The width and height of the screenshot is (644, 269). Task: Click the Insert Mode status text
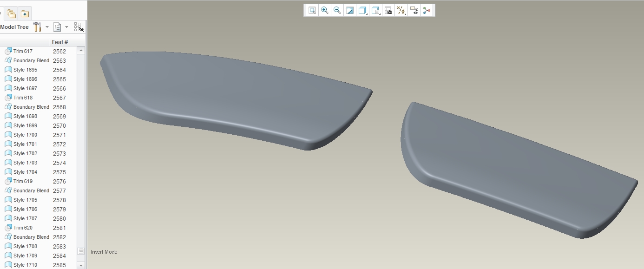click(x=104, y=252)
